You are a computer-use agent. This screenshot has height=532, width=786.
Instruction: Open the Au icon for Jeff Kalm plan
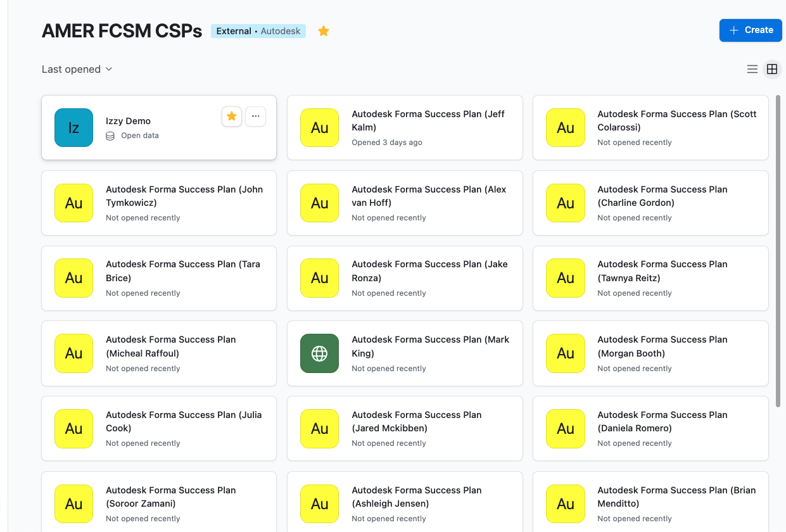pyautogui.click(x=319, y=127)
